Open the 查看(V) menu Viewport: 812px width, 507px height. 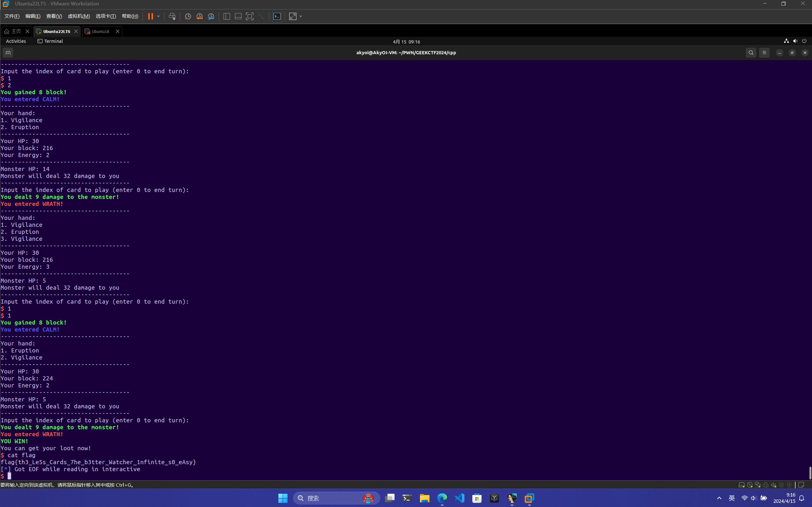pyautogui.click(x=54, y=16)
